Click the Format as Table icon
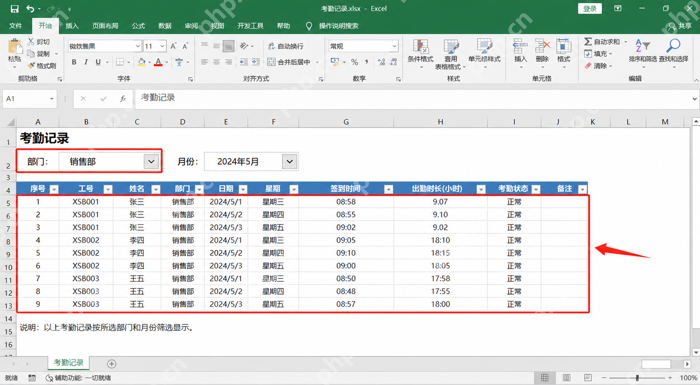The image size is (700, 385). tap(451, 47)
